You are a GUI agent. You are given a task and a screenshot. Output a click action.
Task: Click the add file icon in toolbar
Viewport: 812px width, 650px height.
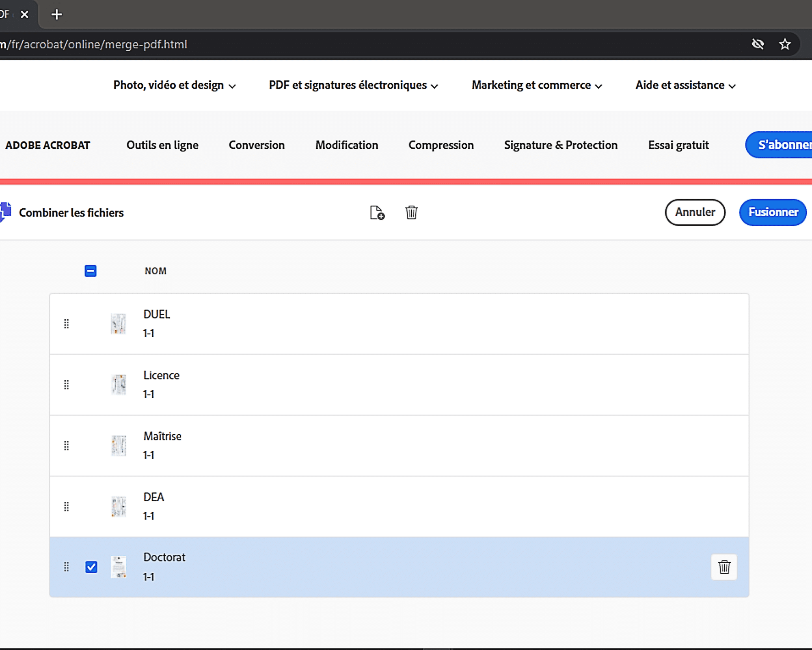tap(377, 212)
